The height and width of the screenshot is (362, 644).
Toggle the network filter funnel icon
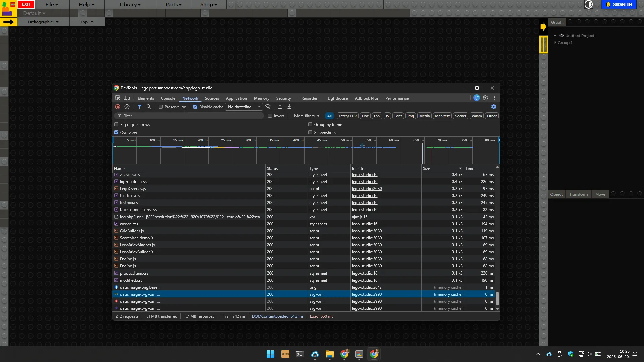coord(140,107)
